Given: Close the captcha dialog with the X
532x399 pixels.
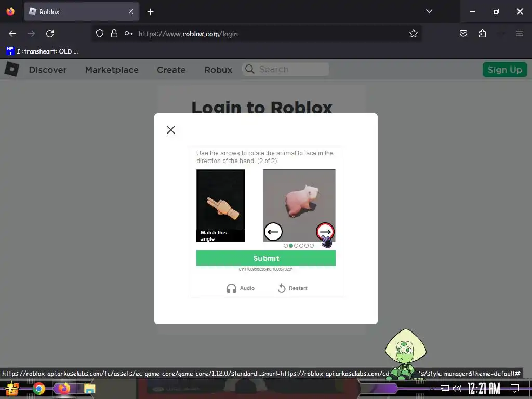Looking at the screenshot, I should point(170,129).
